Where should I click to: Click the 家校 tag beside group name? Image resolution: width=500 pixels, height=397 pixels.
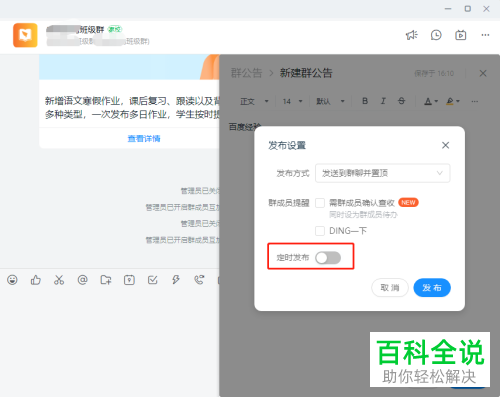pyautogui.click(x=115, y=29)
